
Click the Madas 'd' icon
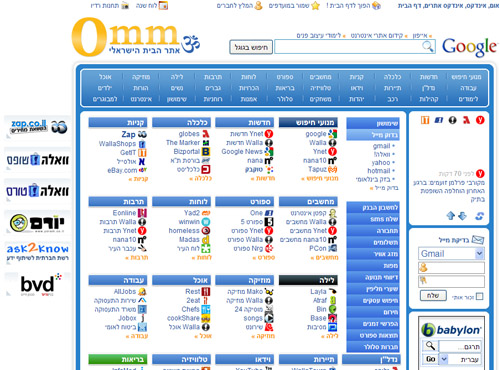coord(206,240)
